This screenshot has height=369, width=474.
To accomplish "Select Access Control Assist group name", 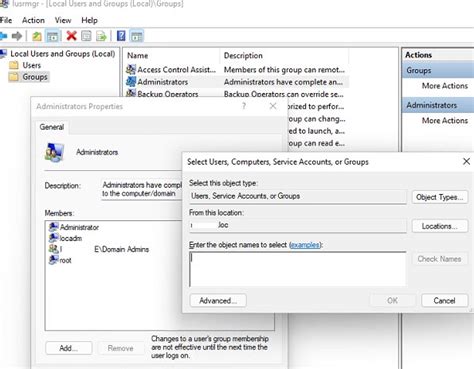I will 176,70.
